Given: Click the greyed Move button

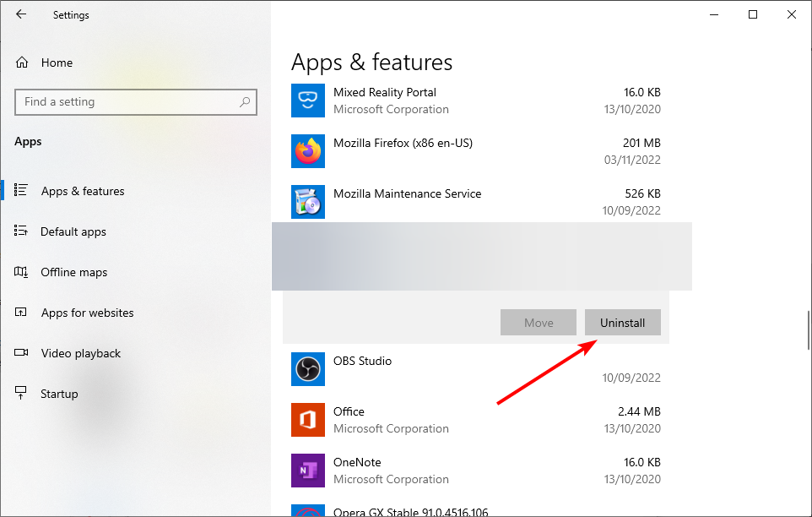Looking at the screenshot, I should point(538,323).
